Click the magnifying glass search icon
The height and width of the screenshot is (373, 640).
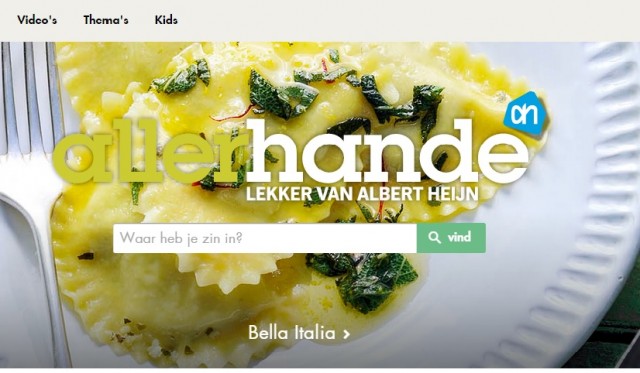[x=434, y=238]
